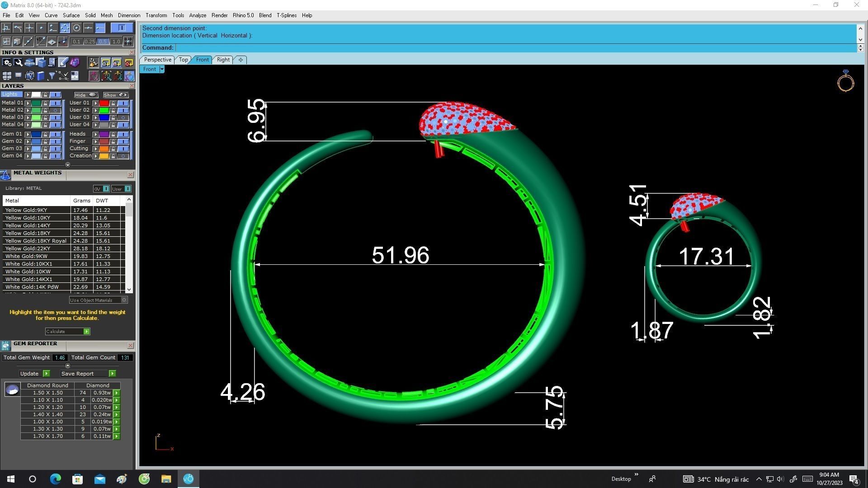Switch to the Perspective viewport tab
This screenshot has height=488, width=868.
157,60
